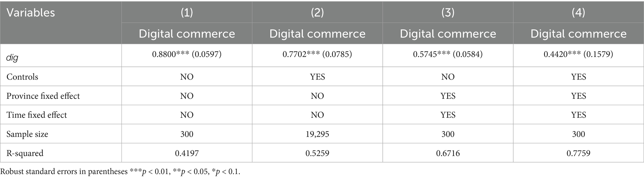Click the Sample size row label
Screen dimensions: 644x179
click(27, 134)
